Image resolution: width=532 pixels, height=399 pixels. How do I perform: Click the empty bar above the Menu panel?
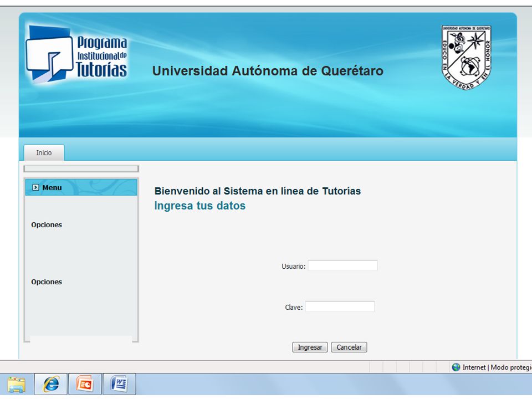pos(81,168)
